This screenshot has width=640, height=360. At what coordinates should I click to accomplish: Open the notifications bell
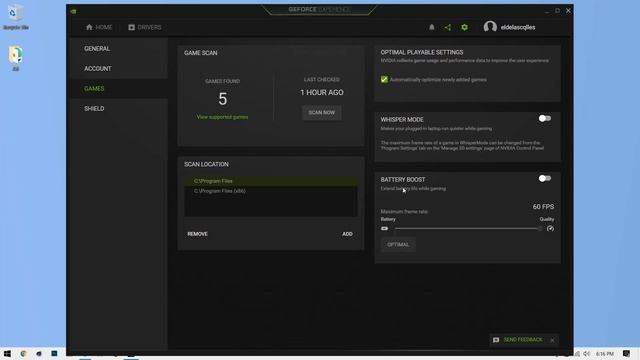(x=431, y=27)
